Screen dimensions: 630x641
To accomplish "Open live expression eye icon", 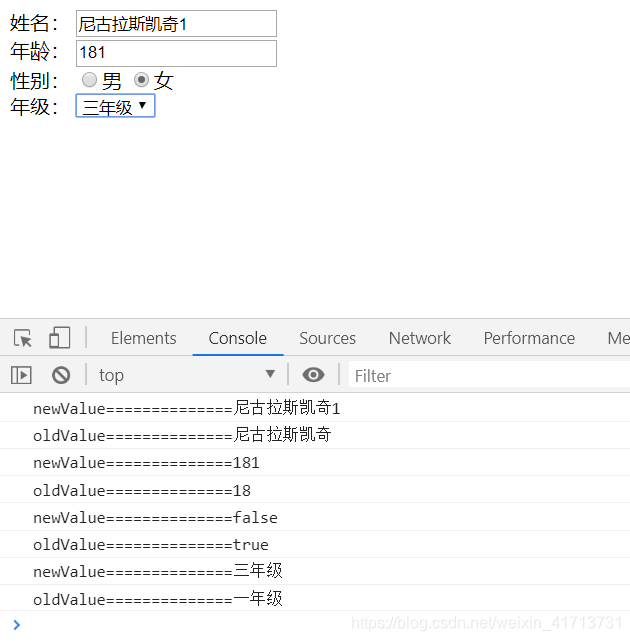I will click(313, 374).
